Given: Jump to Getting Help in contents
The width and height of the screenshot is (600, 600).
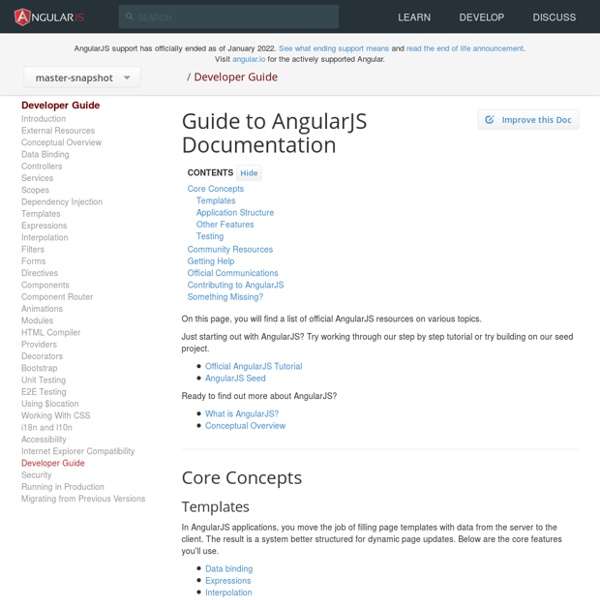Looking at the screenshot, I should click(x=211, y=261).
